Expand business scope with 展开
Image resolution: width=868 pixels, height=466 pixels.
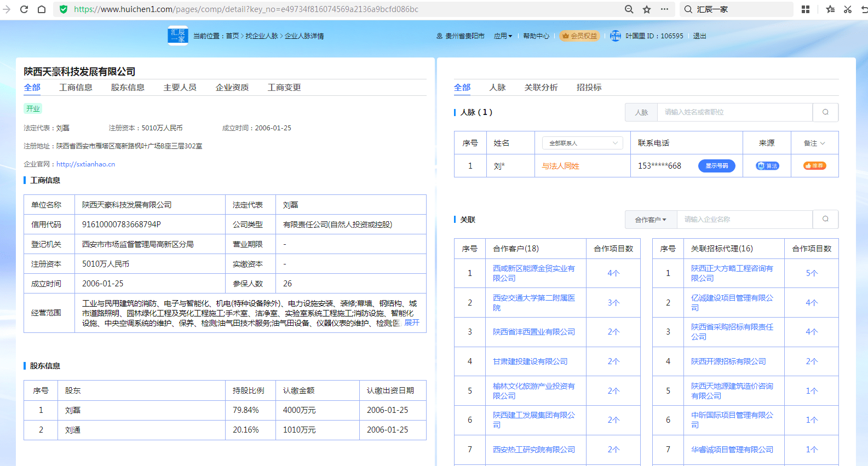point(412,323)
